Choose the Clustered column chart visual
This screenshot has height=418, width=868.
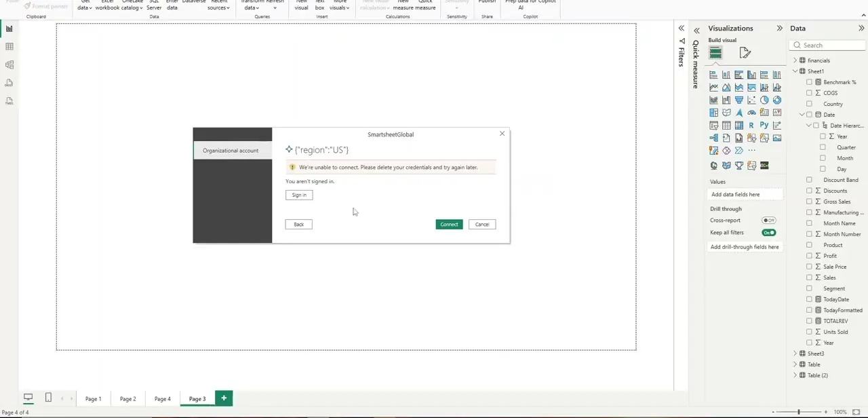(751, 75)
